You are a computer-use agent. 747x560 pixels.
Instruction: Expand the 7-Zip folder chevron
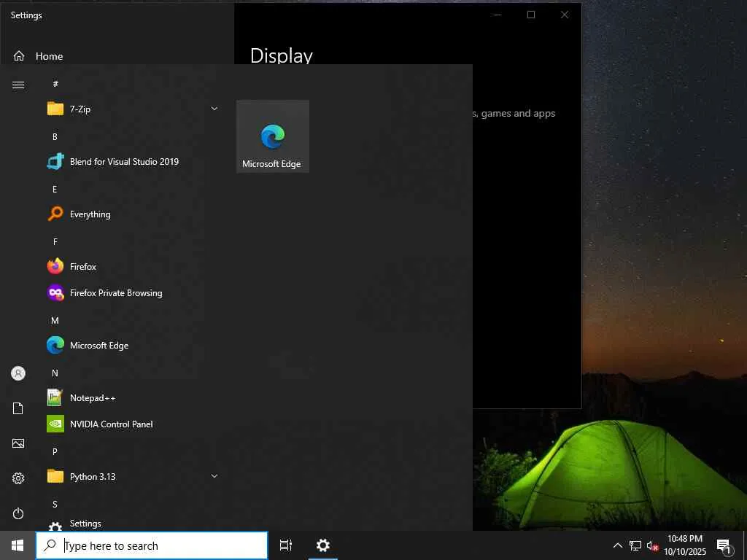coord(214,109)
